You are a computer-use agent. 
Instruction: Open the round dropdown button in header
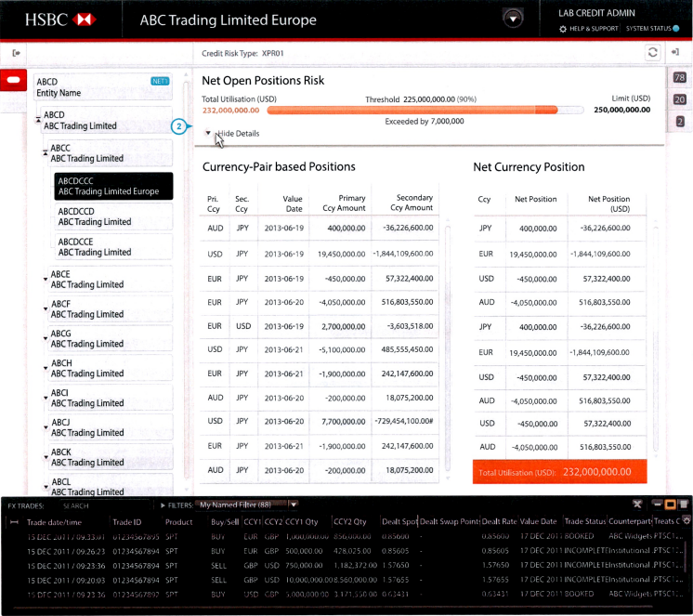tap(512, 19)
